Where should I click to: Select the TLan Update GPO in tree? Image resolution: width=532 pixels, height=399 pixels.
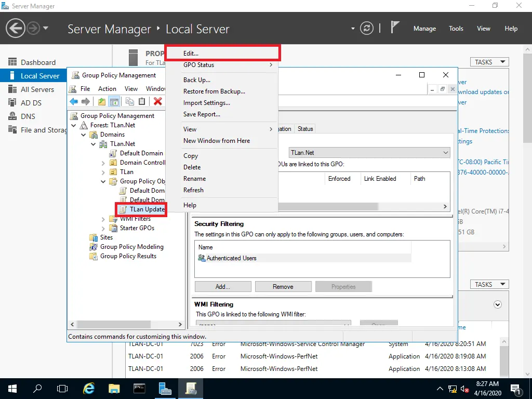147,209
